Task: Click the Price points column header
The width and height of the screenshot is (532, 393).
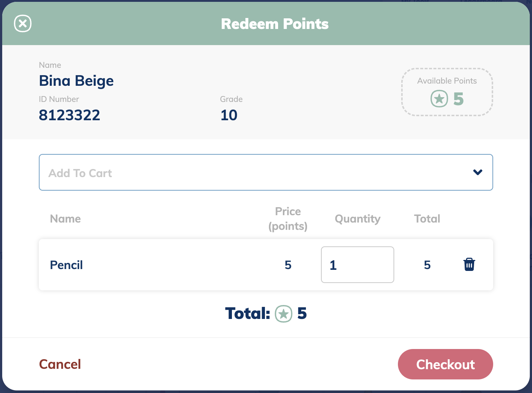Action: pos(288,218)
